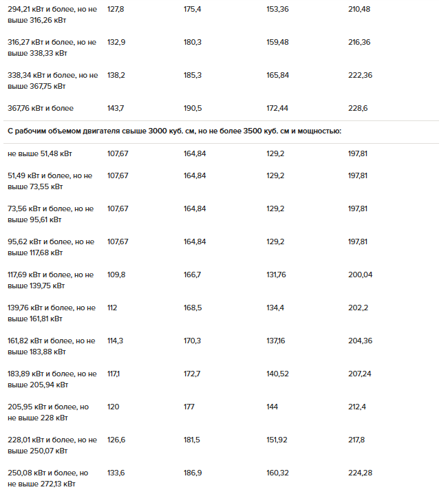Select the "367,76 кВт и более" row label
The width and height of the screenshot is (448, 494).
[41, 109]
